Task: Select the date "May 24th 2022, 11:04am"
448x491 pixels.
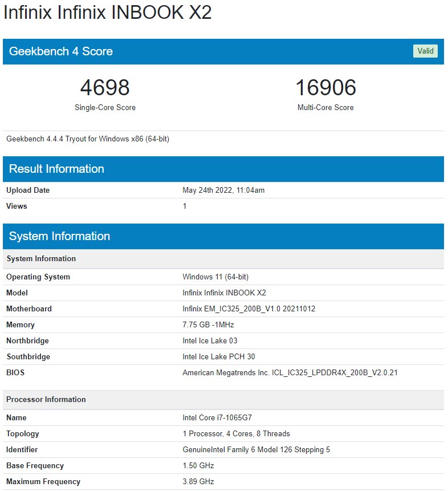Action: tap(223, 190)
